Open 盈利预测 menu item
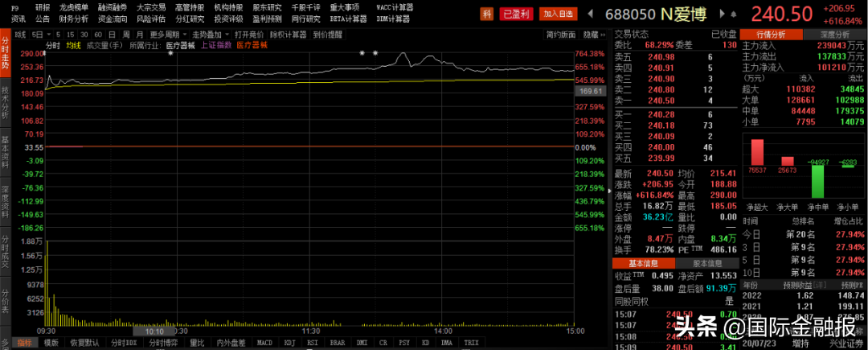 tap(267, 19)
